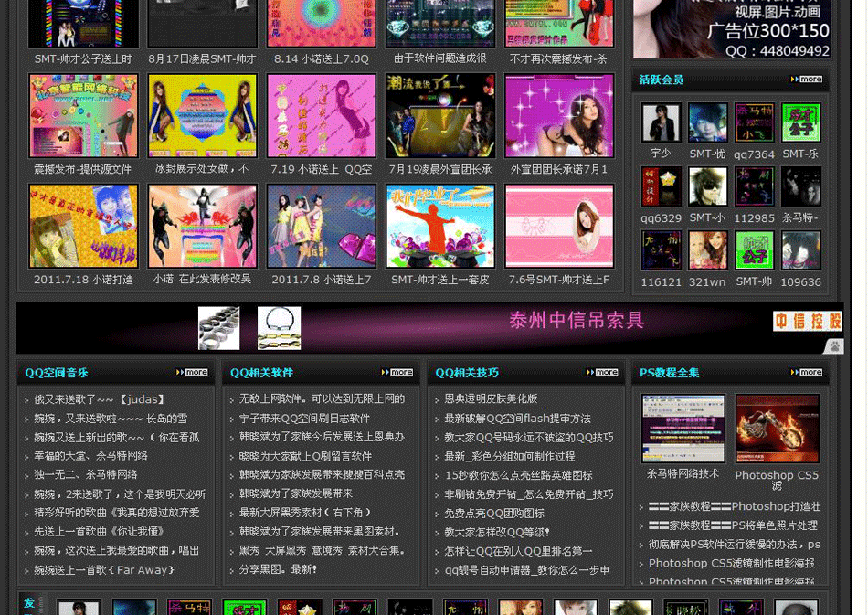
Task: Open thumbnail captioned 7.6号SMT-帅才送上F
Action: click(559, 226)
